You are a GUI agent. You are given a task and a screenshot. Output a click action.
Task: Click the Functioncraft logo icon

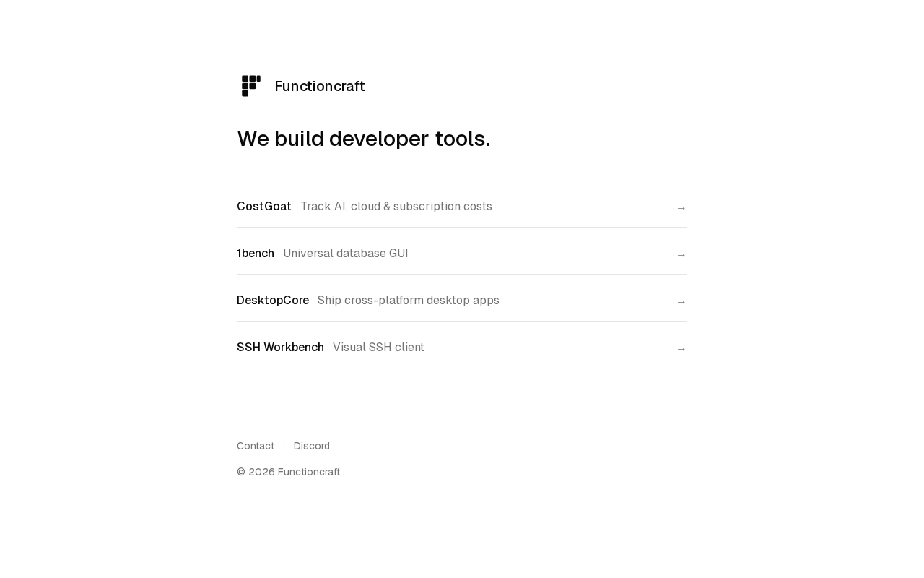point(250,86)
